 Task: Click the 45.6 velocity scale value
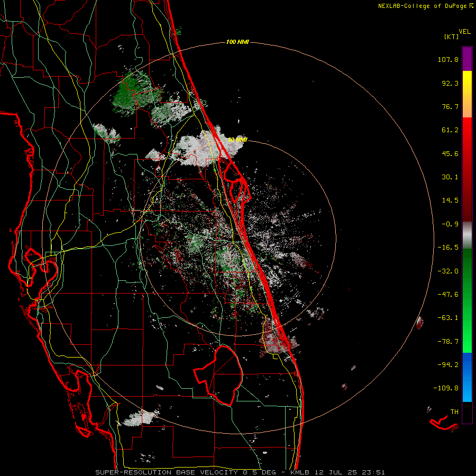click(x=450, y=153)
